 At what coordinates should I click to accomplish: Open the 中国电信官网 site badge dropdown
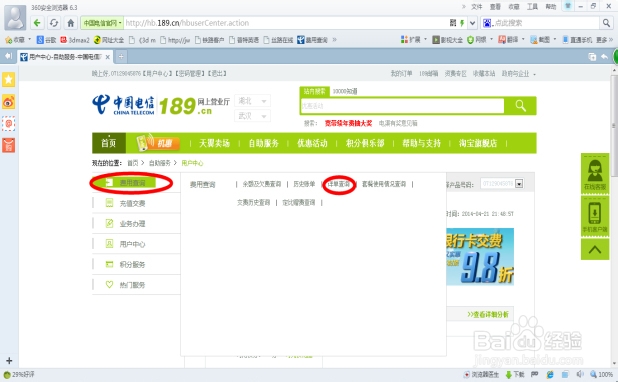coord(102,23)
